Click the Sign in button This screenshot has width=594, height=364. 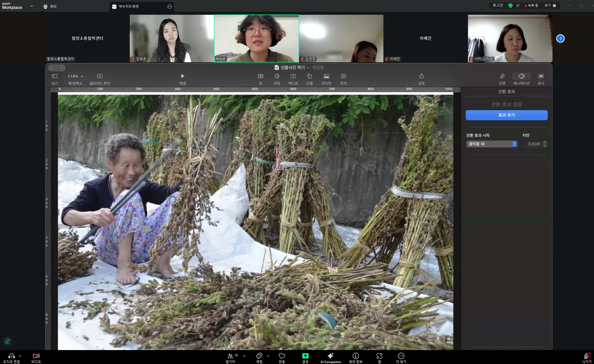498,6
